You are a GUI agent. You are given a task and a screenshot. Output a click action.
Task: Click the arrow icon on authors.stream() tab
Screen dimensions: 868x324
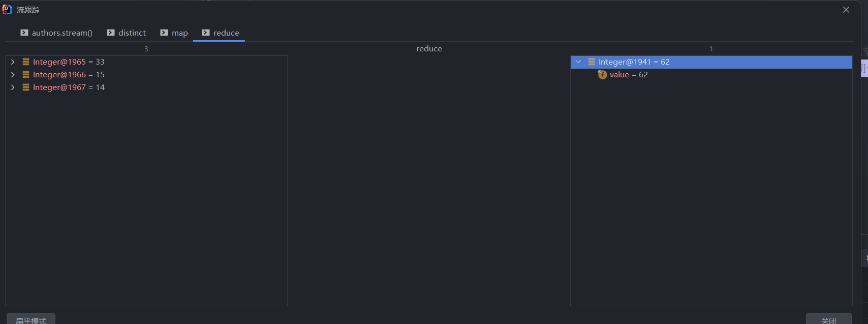24,33
